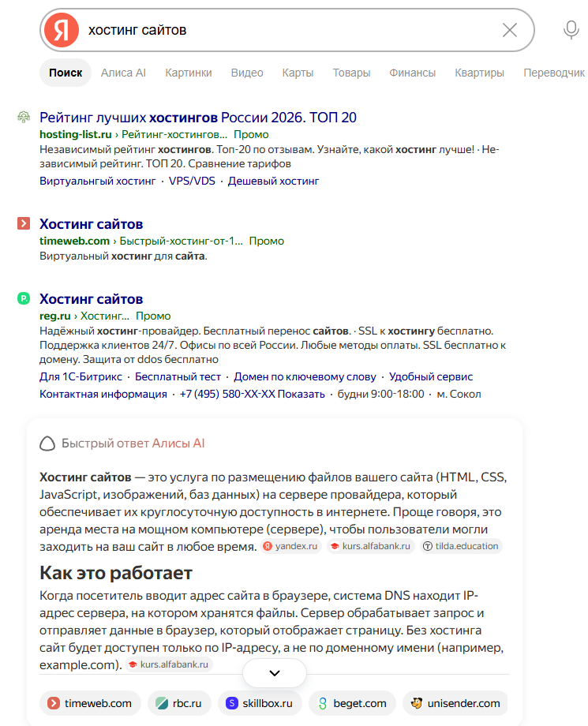Screen dimensions: 588x726
Task: Click the reg.ru green URL
Action: (x=54, y=316)
